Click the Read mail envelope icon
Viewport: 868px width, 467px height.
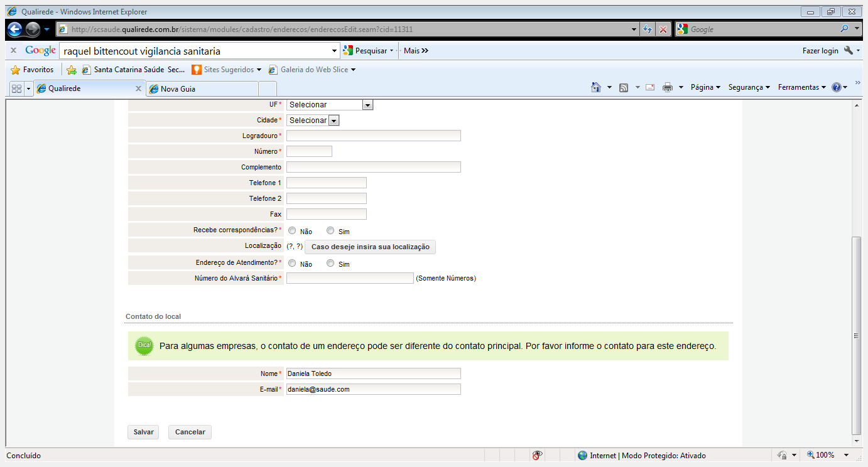point(650,87)
